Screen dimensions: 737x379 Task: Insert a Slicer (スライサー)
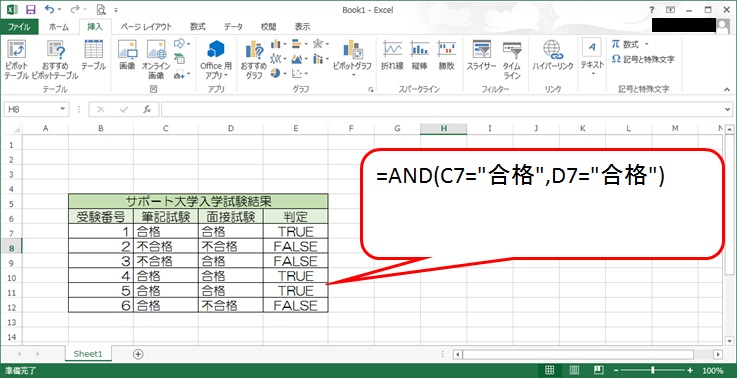coord(481,55)
